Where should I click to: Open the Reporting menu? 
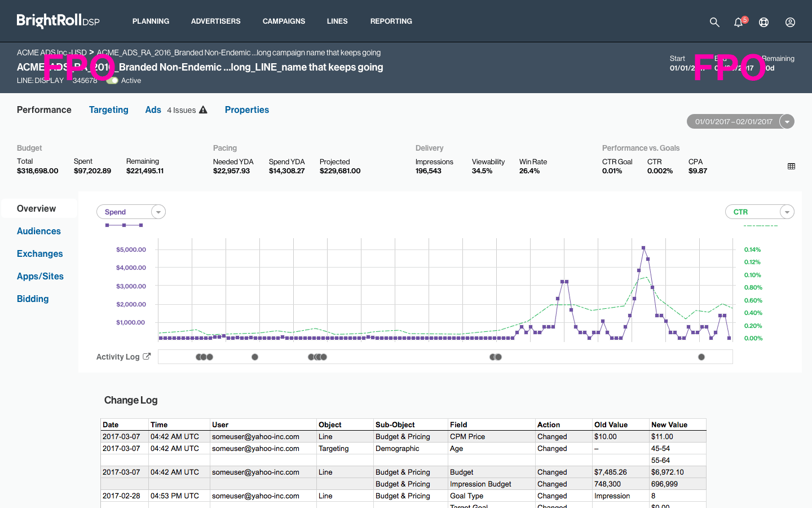391,21
